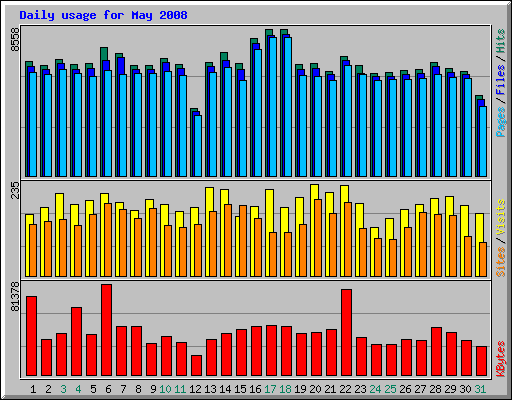
Task: Click the Visits legend label
Action: 501,218
